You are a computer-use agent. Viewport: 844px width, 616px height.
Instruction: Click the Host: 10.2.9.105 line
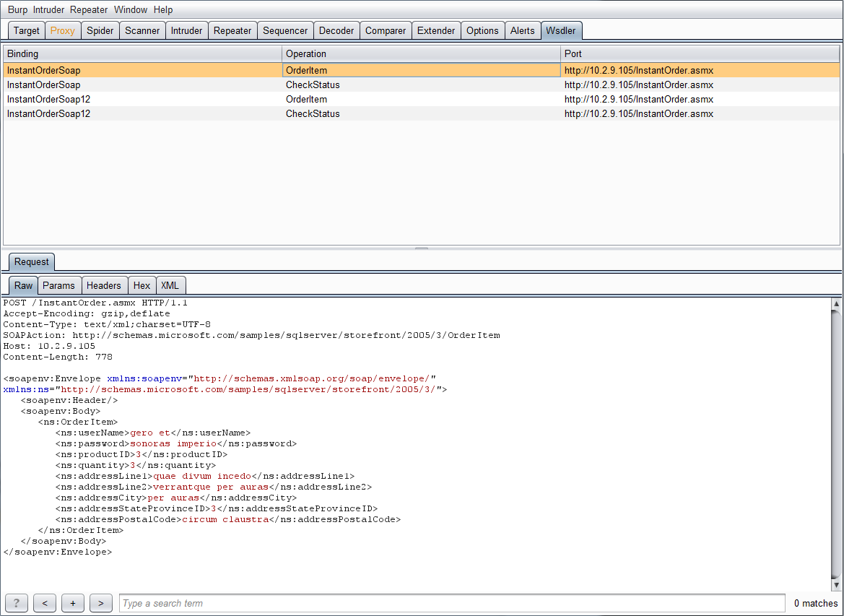tap(49, 346)
